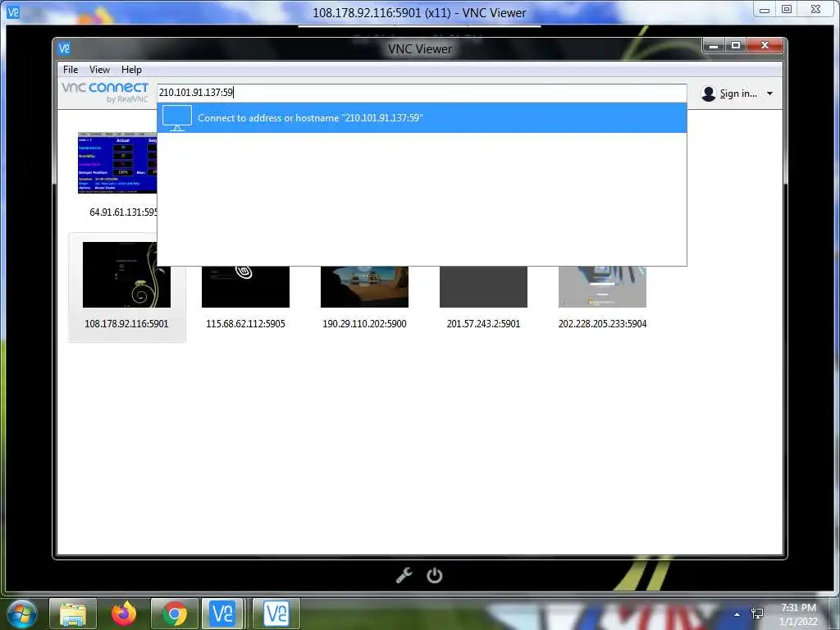Click the VNC Connect by RealVNC logo
Image resolution: width=840 pixels, height=630 pixels.
(x=105, y=92)
